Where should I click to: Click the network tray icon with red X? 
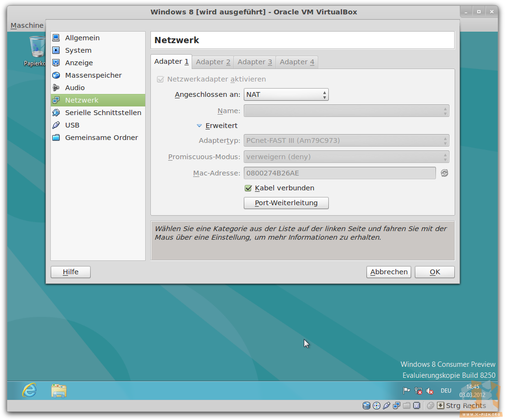(x=418, y=391)
